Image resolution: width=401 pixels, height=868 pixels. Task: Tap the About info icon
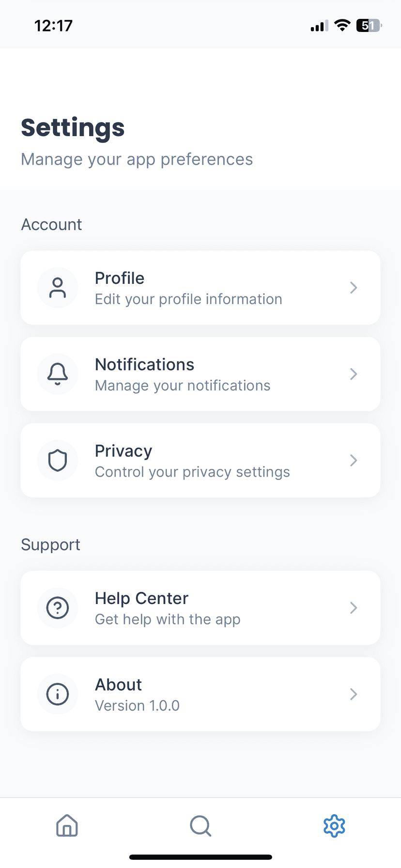click(58, 694)
